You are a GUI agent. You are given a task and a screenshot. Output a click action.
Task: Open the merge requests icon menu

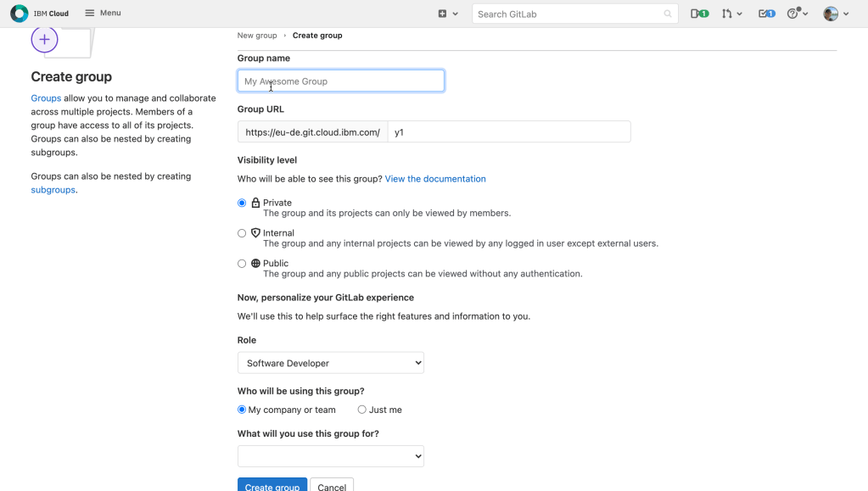point(731,14)
